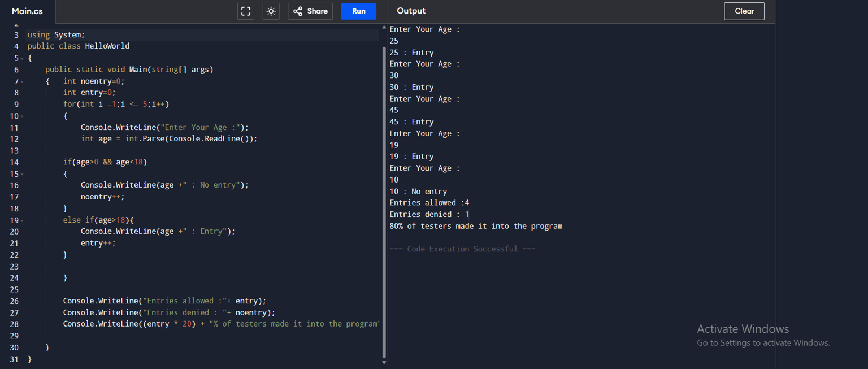Viewport: 868px width, 369px height.
Task: Click '10 : No entry' in output
Action: pos(418,192)
